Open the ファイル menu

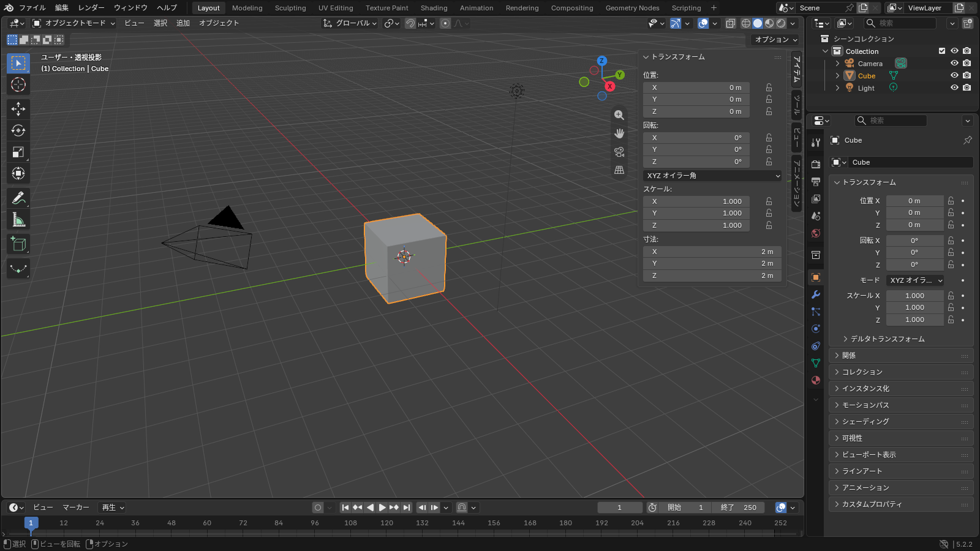pos(32,8)
